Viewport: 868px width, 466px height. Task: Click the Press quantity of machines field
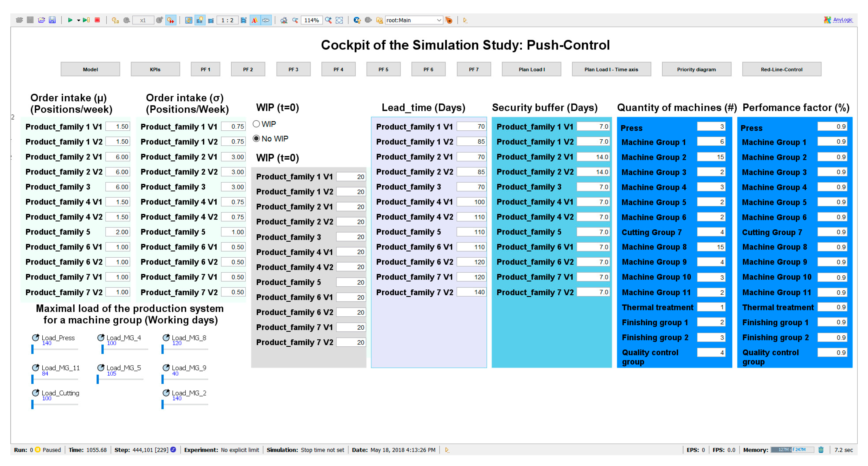[711, 126]
